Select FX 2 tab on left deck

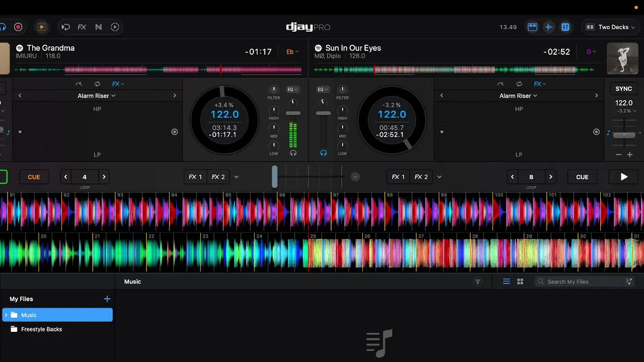tap(218, 177)
